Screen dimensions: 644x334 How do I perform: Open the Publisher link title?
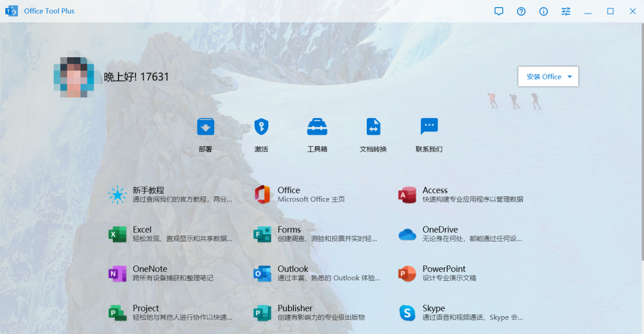click(x=295, y=308)
